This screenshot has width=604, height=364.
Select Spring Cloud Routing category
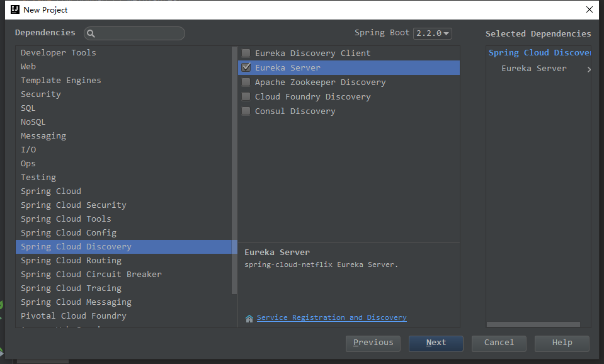tap(71, 261)
